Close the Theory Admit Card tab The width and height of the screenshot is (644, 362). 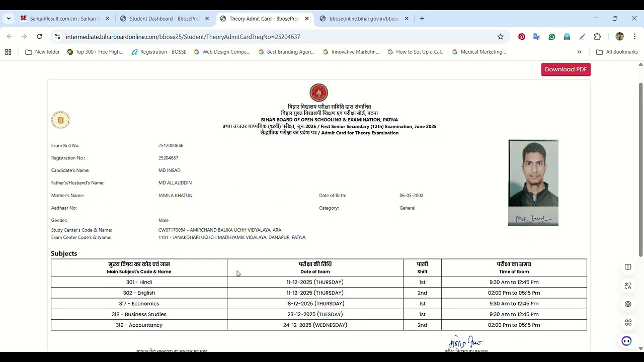307,19
